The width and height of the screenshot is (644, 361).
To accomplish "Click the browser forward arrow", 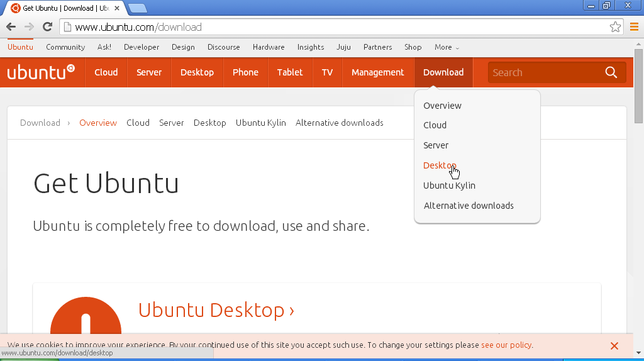I will coord(29,27).
